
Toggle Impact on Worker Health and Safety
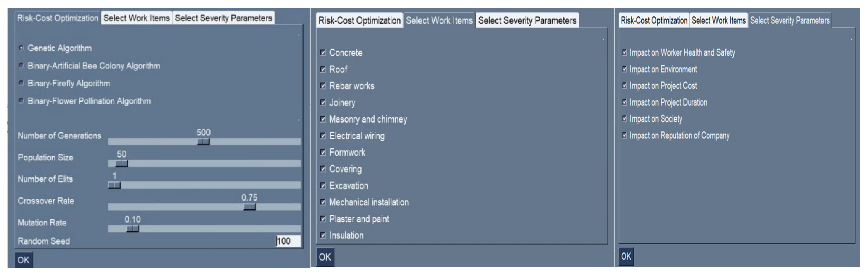[x=624, y=52]
